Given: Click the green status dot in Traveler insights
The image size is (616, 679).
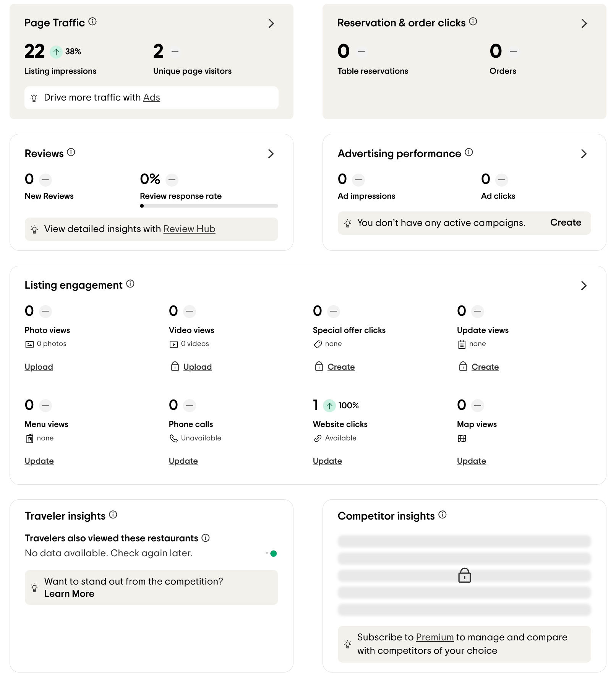Looking at the screenshot, I should 274,553.
